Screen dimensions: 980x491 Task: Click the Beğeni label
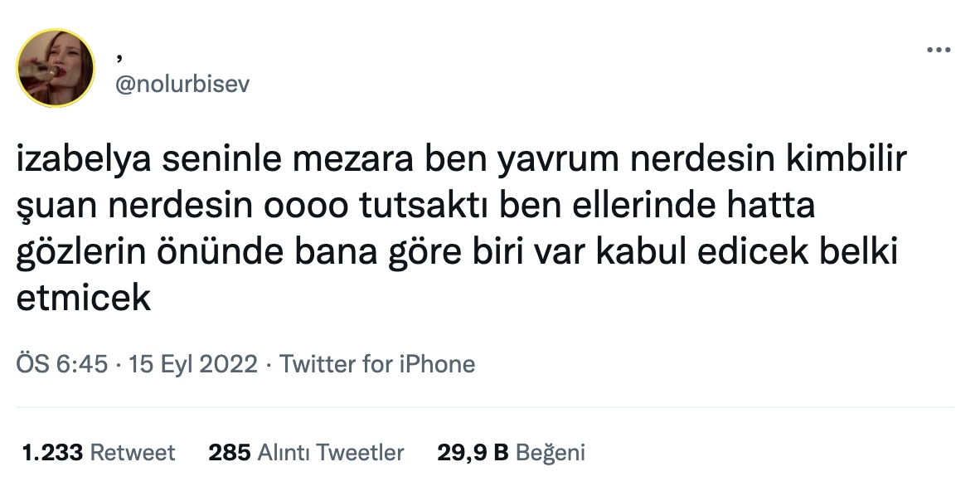(x=550, y=452)
